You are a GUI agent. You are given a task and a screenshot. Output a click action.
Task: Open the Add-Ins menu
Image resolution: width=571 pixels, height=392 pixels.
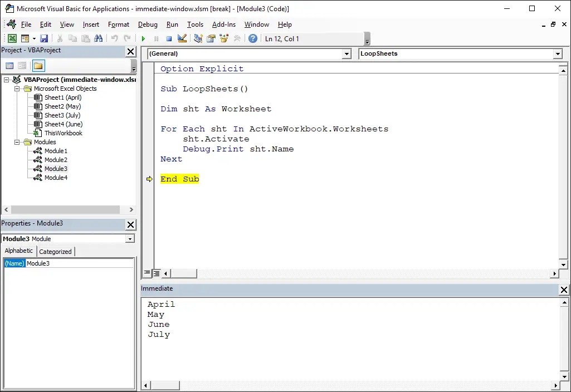223,24
